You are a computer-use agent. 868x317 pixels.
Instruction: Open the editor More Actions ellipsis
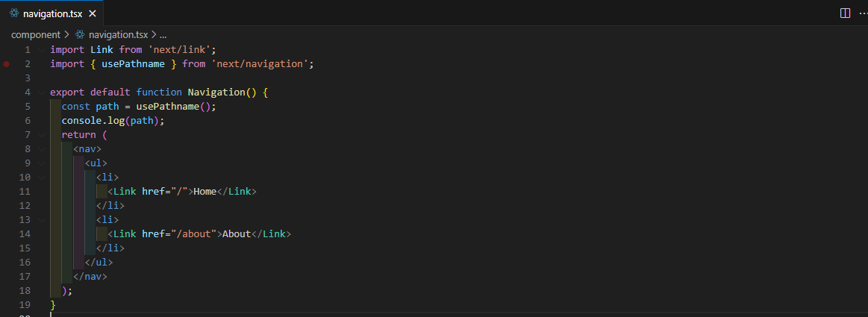tap(861, 13)
